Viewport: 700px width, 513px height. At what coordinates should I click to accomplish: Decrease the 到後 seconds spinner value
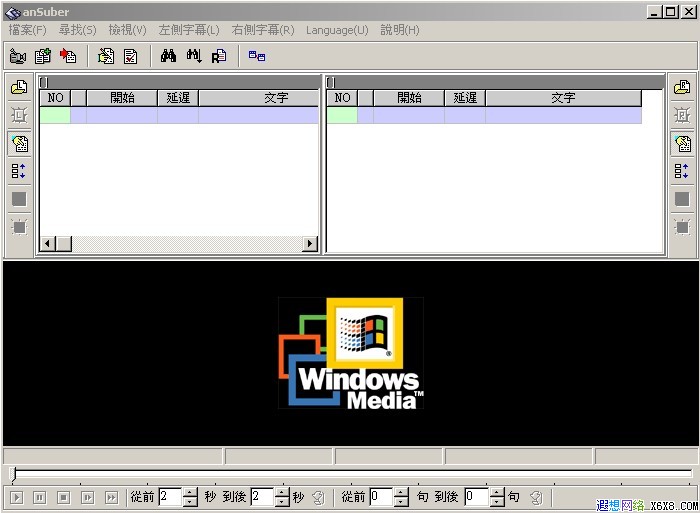click(282, 501)
